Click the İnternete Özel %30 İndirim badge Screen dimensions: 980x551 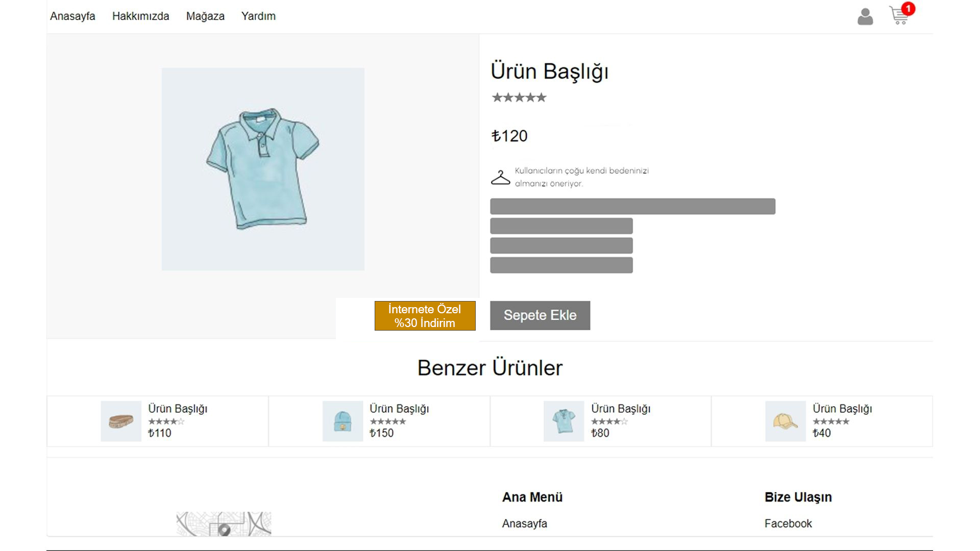tap(425, 316)
